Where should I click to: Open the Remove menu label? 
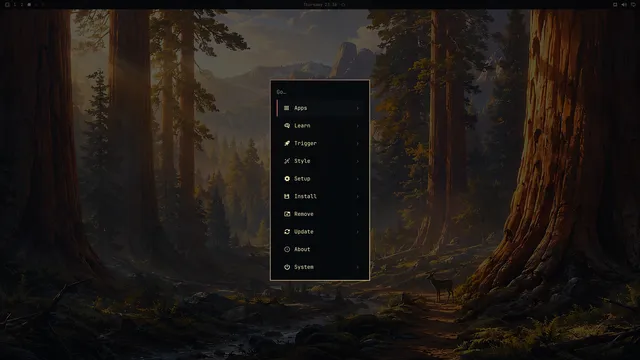click(304, 214)
